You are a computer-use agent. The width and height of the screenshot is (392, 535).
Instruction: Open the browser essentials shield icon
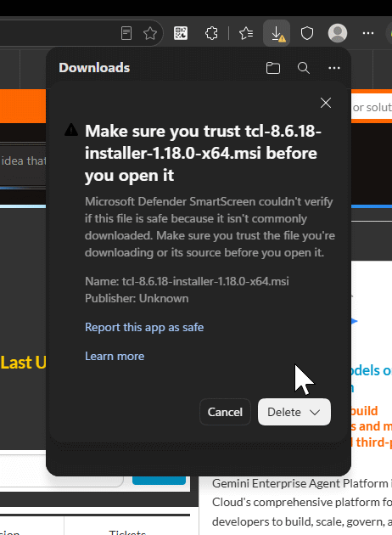[307, 33]
